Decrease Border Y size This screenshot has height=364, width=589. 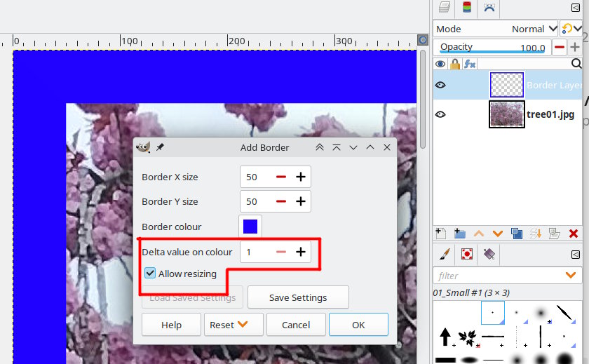click(281, 201)
